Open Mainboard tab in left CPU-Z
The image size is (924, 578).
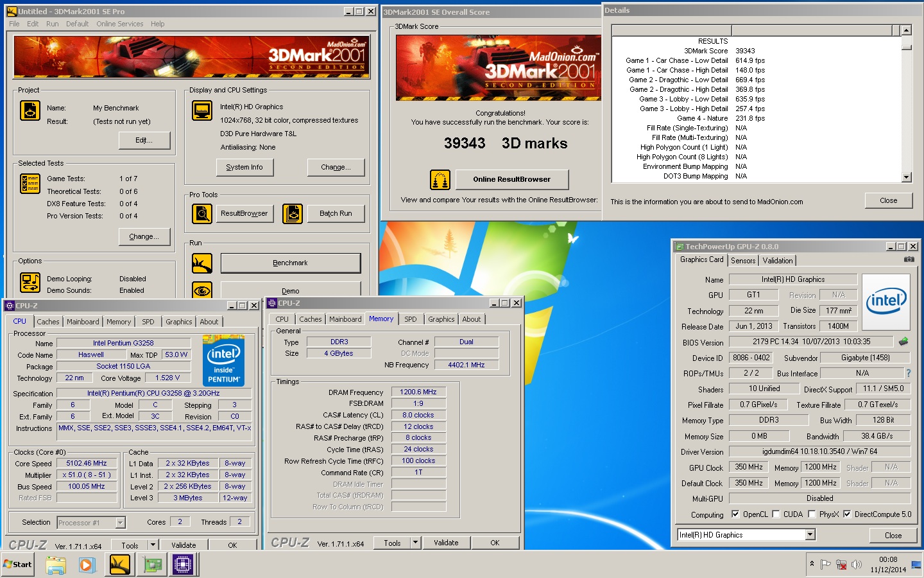coord(83,322)
